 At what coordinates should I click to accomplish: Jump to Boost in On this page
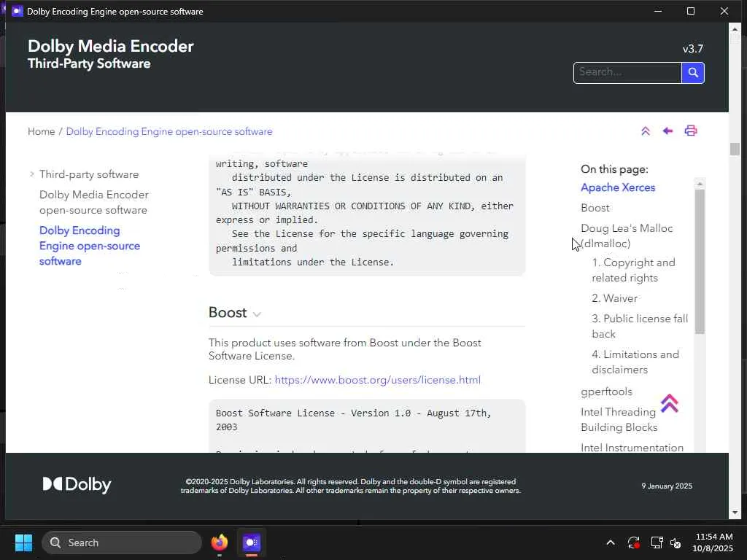click(x=595, y=208)
